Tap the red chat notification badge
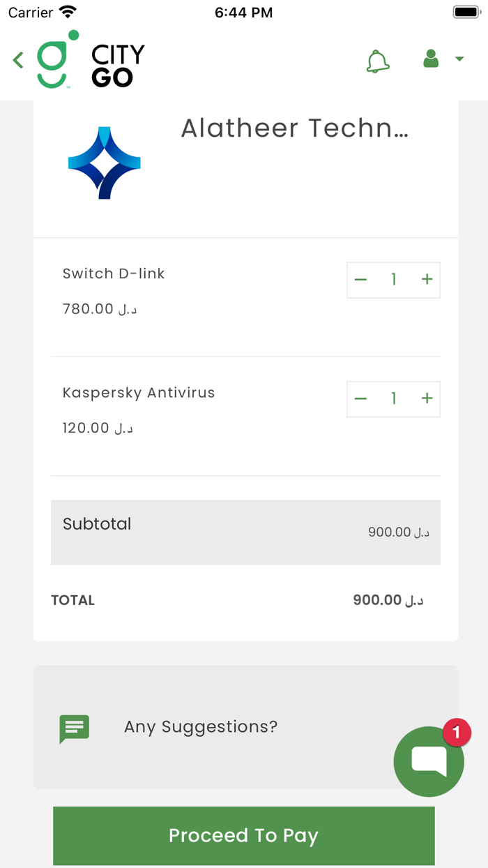 [457, 733]
